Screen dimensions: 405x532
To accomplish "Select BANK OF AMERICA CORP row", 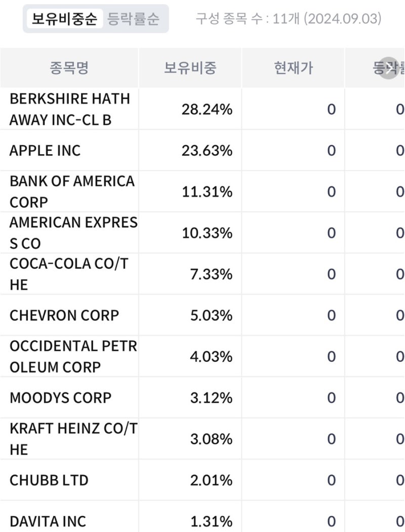I will point(72,192).
